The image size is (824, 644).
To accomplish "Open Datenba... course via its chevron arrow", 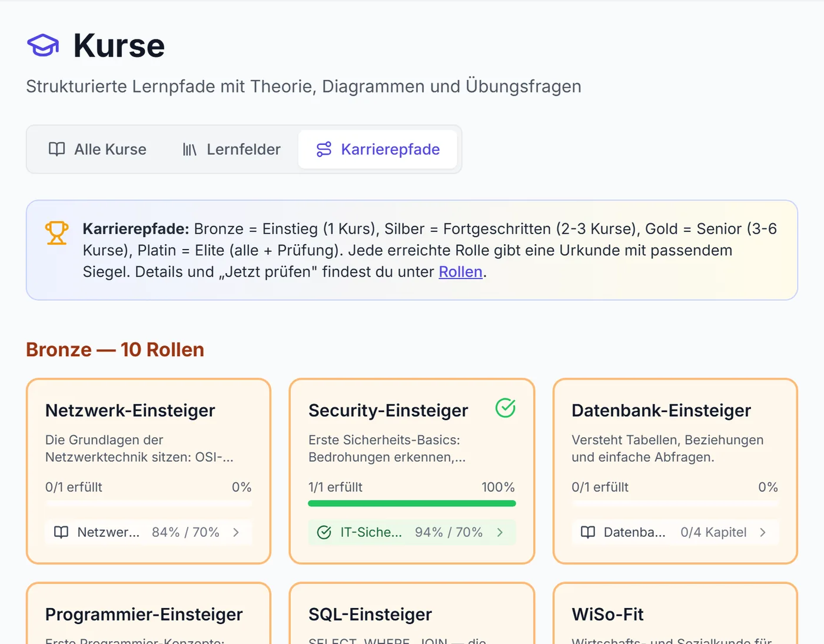I will click(763, 532).
